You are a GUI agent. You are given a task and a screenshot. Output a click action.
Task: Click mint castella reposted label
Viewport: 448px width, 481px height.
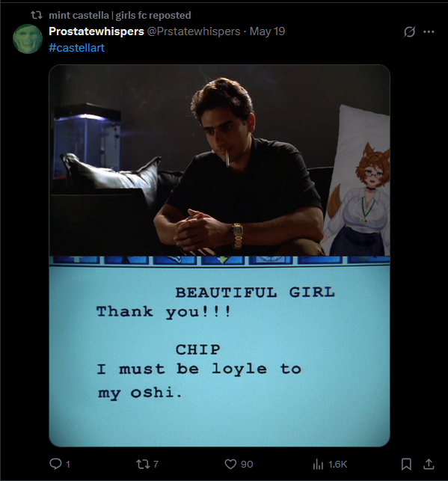click(x=120, y=15)
